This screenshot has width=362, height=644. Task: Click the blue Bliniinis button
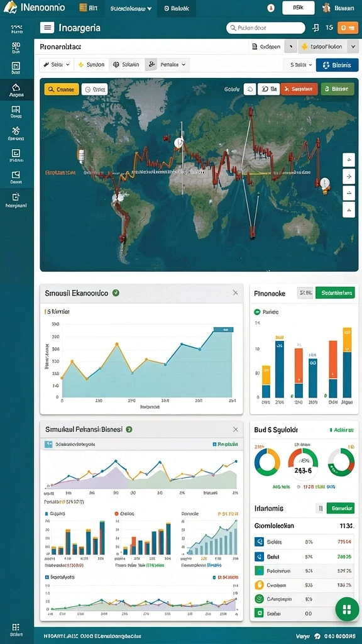(337, 65)
